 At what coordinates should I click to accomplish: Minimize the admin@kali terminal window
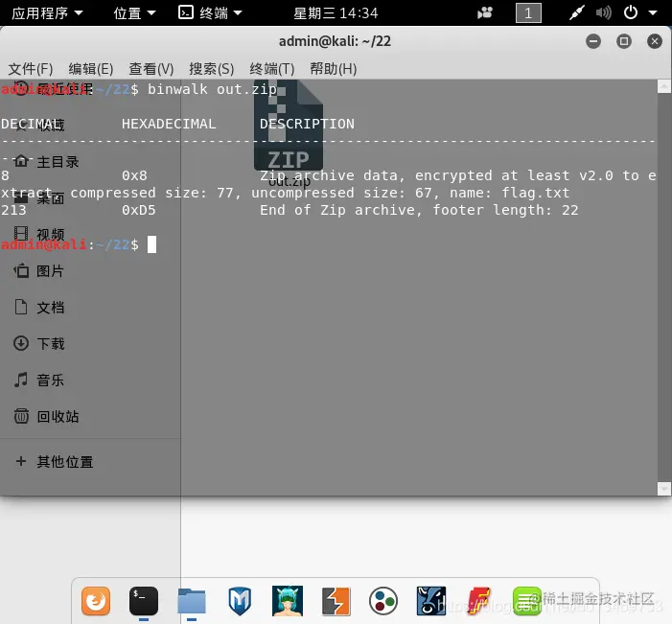pos(593,41)
